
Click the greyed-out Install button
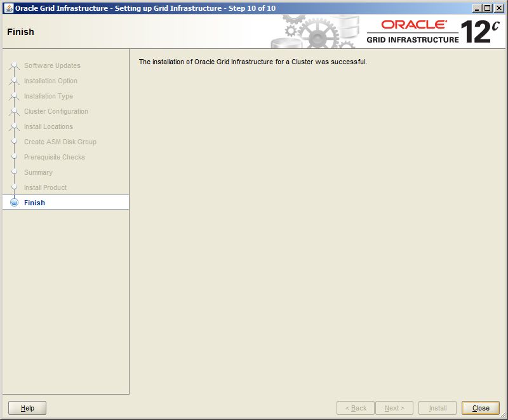point(438,408)
